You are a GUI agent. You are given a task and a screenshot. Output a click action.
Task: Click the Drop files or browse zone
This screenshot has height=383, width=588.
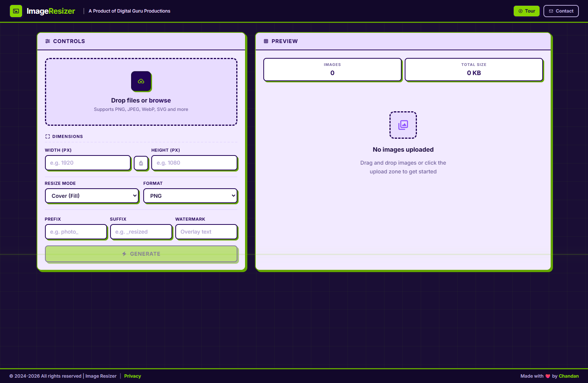click(x=141, y=92)
